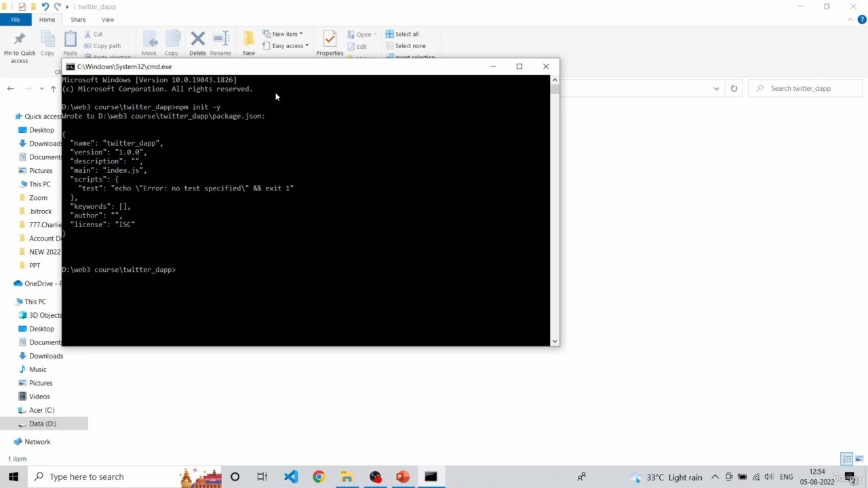Open the address bar history dropdown
The width and height of the screenshot is (868, 488).
[717, 88]
